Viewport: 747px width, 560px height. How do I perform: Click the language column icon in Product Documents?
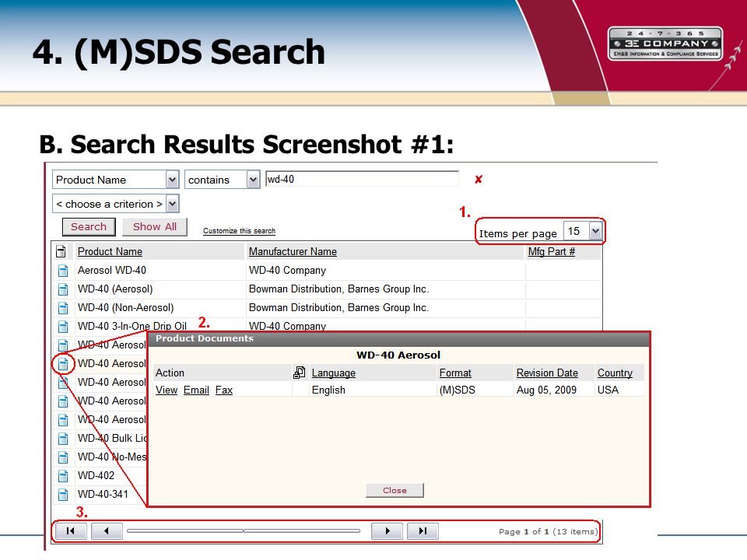299,373
